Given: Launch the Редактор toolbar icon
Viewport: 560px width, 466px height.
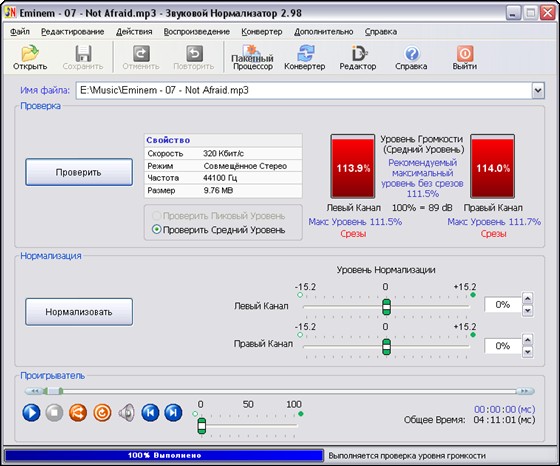Looking at the screenshot, I should (358, 54).
